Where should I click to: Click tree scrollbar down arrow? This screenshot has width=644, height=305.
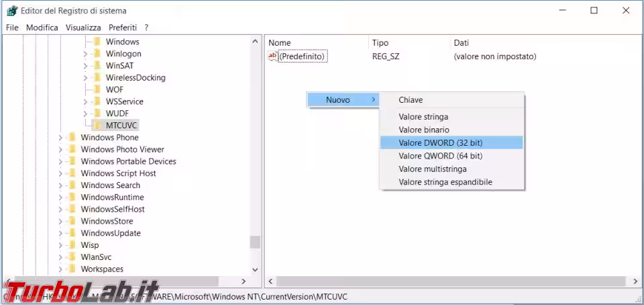[255, 269]
